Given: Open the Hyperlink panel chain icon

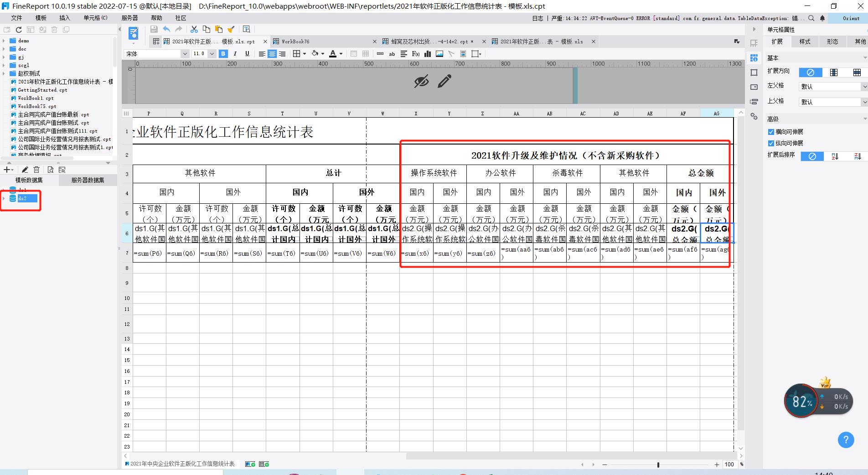Looking at the screenshot, I should point(754,117).
